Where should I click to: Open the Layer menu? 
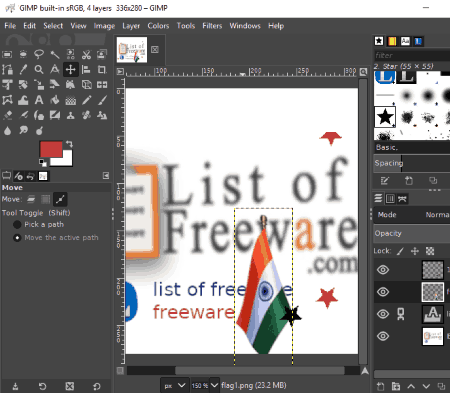131,26
